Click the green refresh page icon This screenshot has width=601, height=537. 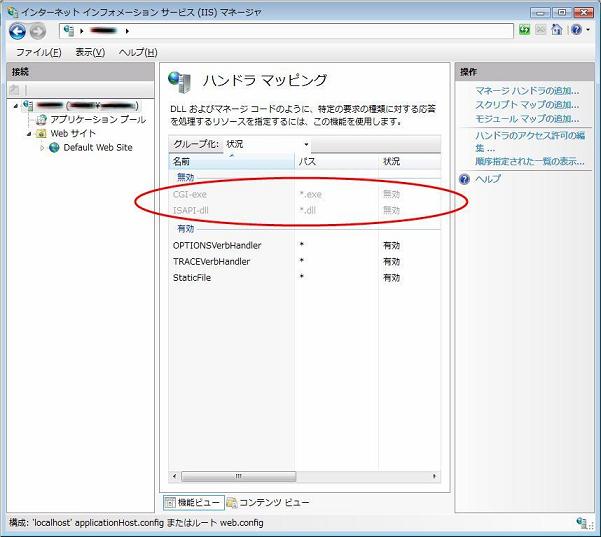coord(524,30)
